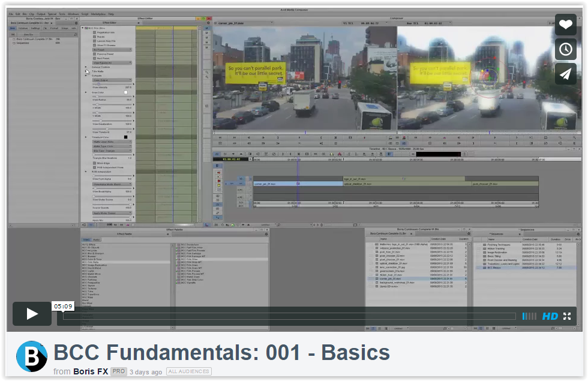Click the BCC Fundamentals video title
The width and height of the screenshot is (588, 381).
tap(221, 353)
